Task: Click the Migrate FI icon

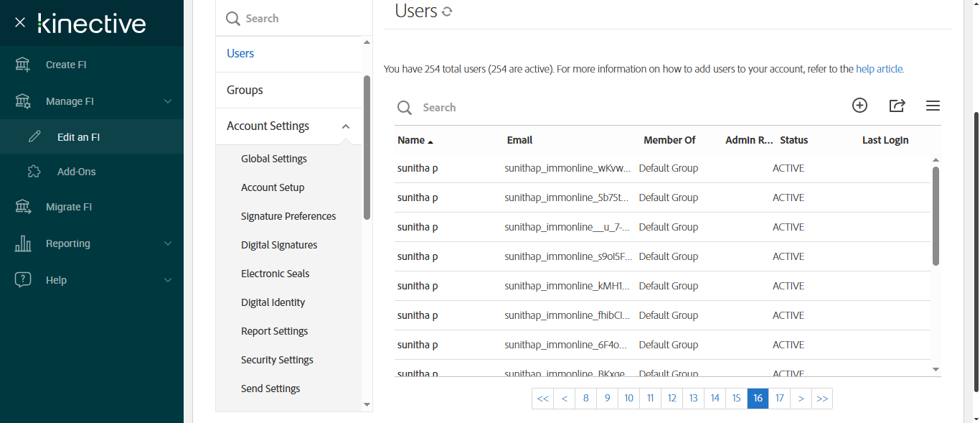Action: pyautogui.click(x=23, y=207)
